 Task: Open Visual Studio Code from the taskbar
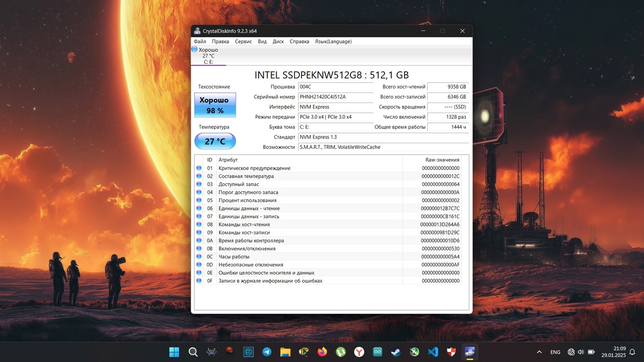coord(433,352)
